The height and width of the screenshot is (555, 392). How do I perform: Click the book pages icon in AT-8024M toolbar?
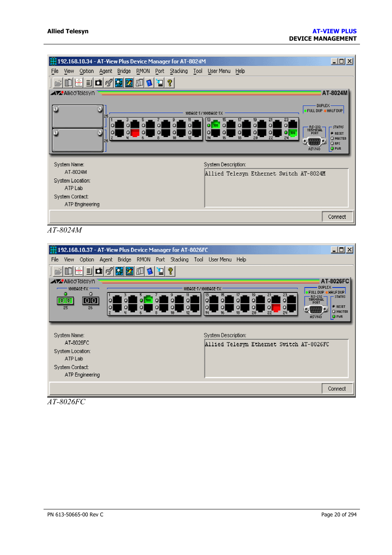tap(68, 83)
